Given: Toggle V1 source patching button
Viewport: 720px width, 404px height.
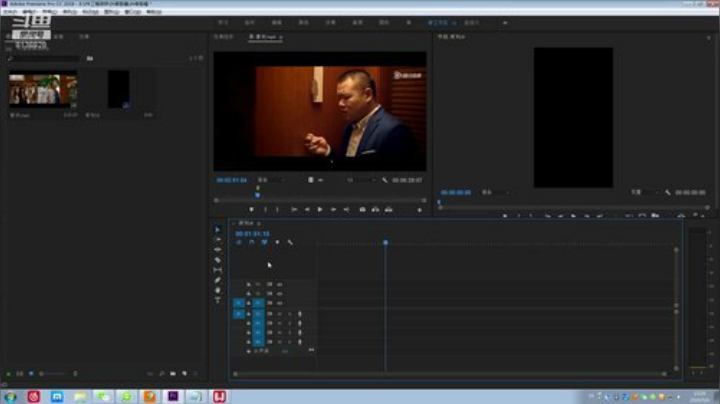Looking at the screenshot, I should coord(239,303).
